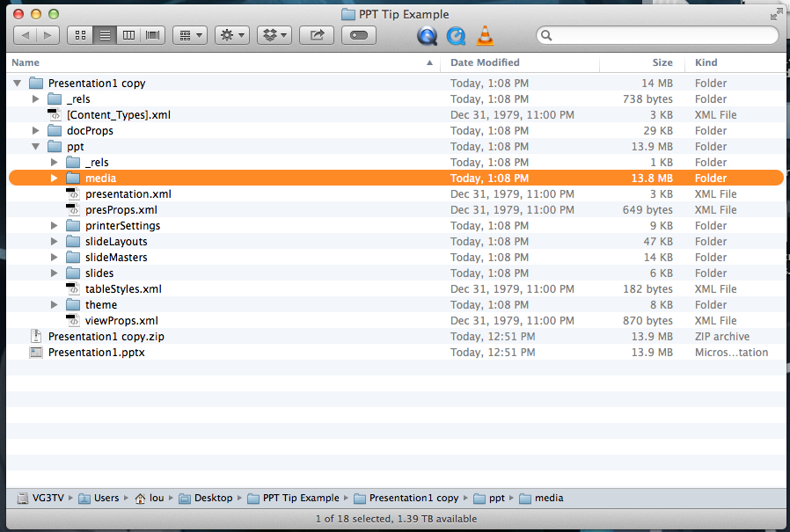Select the slides folder icon
This screenshot has width=790, height=532.
(x=73, y=273)
